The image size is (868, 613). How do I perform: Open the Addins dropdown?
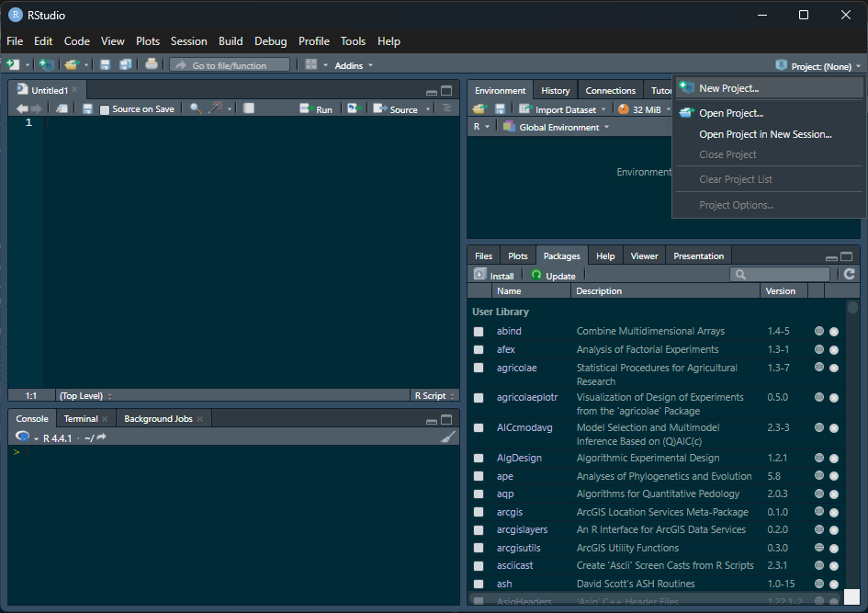(x=354, y=65)
